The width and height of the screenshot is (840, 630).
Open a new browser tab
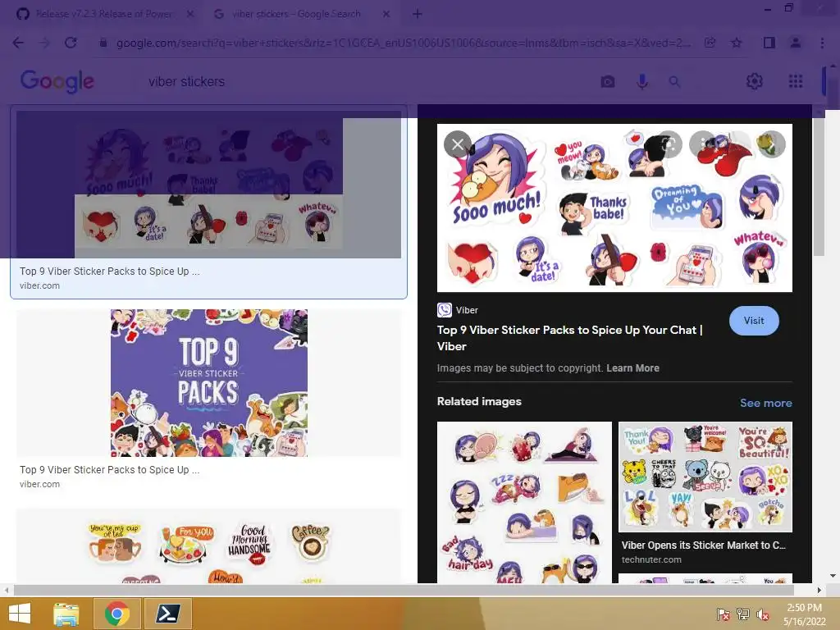click(418, 14)
